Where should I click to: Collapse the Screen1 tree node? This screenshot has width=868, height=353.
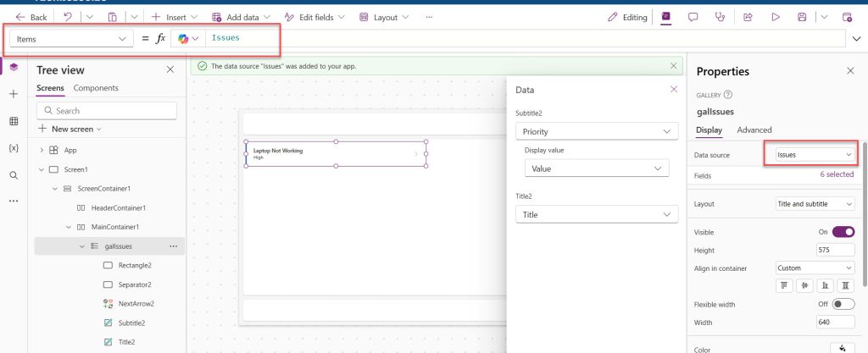tap(42, 169)
